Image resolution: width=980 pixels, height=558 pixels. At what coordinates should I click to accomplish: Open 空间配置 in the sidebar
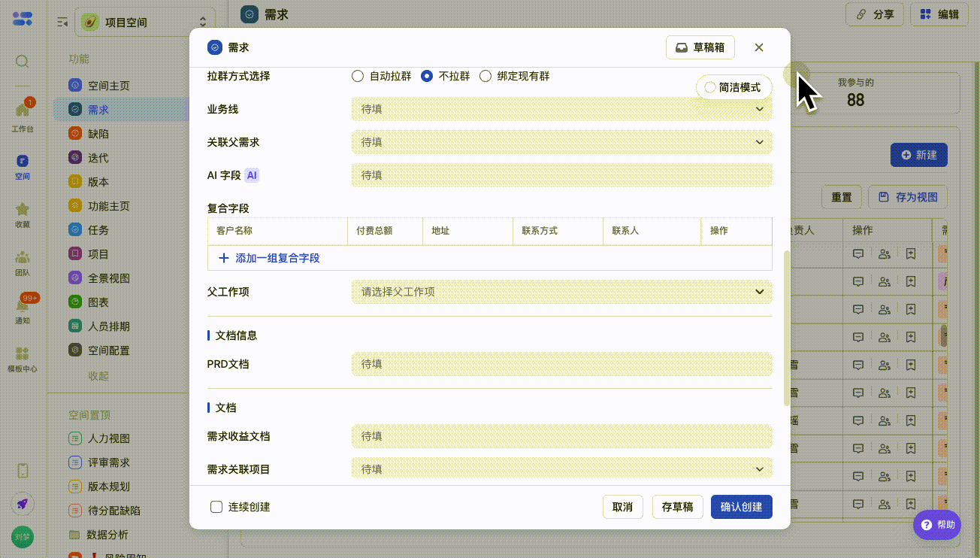click(108, 350)
